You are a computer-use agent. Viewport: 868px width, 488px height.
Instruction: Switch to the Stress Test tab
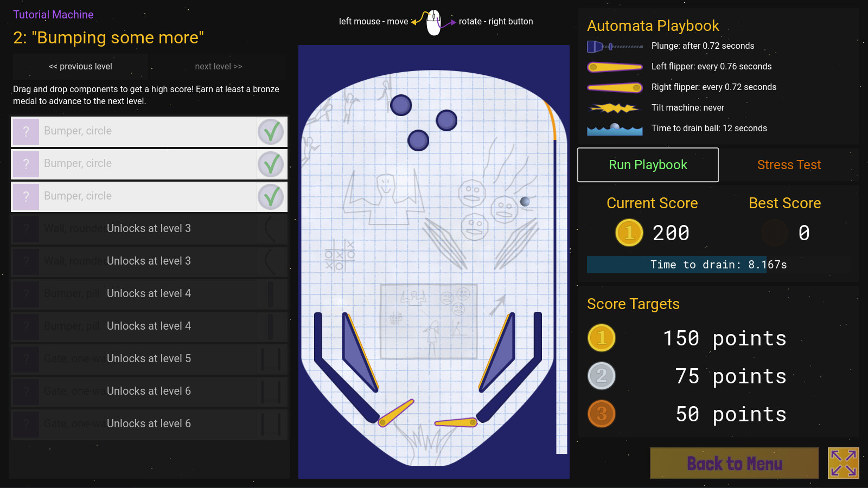pos(789,165)
